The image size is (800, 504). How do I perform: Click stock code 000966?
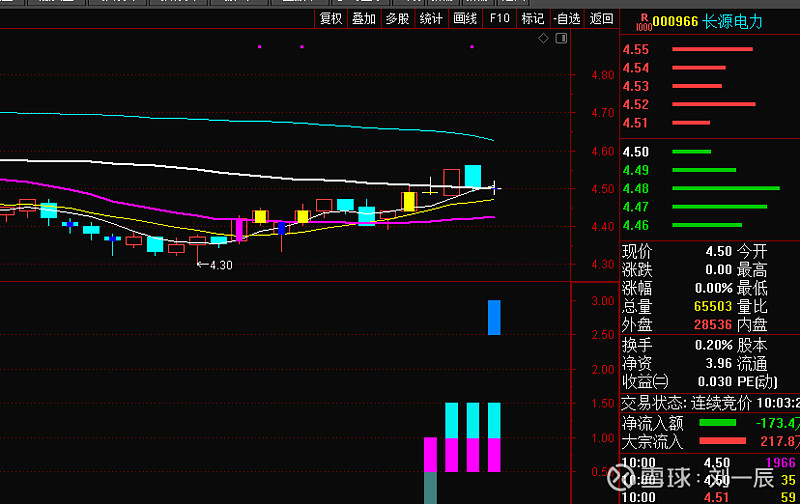[675, 21]
